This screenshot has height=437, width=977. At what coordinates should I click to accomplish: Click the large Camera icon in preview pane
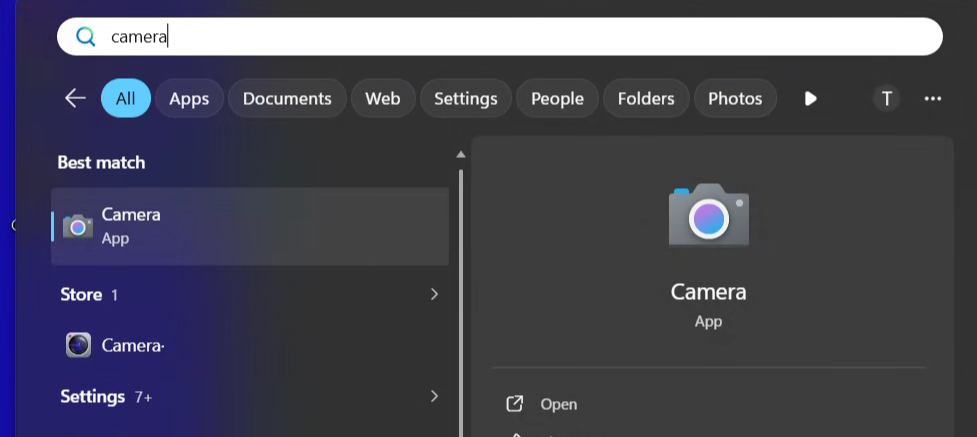pyautogui.click(x=708, y=215)
